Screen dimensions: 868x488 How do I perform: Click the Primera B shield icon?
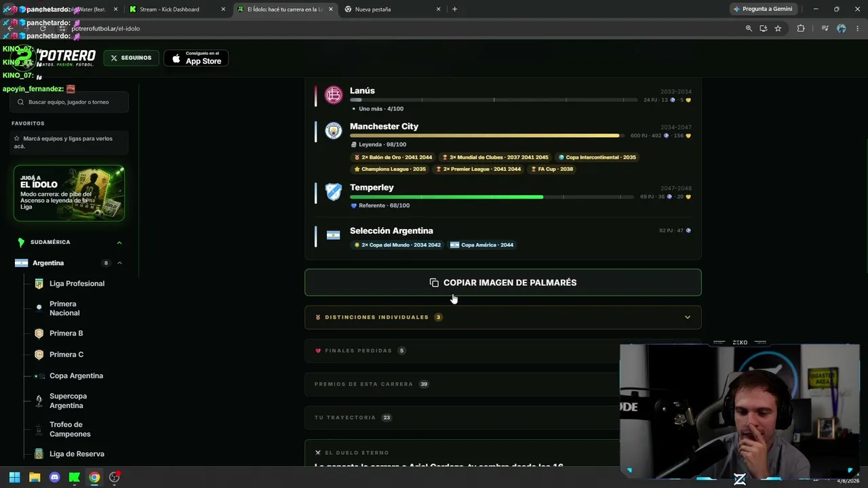pos(39,333)
